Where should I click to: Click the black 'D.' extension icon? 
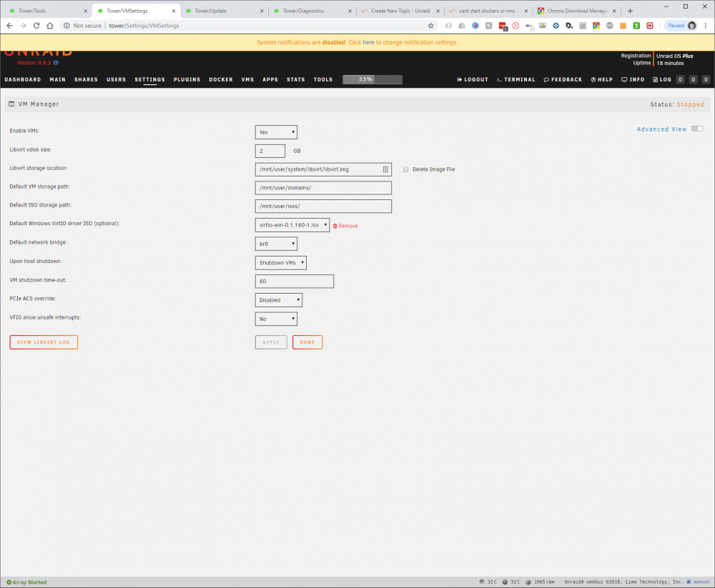pos(569,26)
